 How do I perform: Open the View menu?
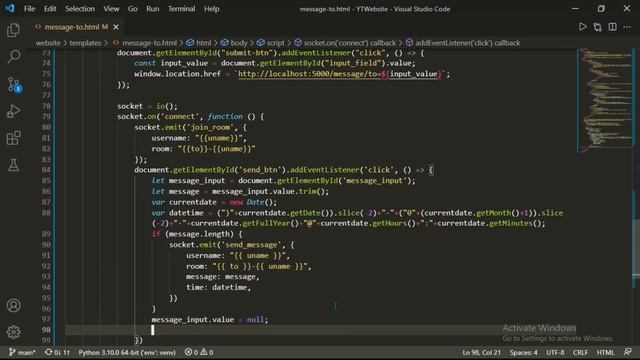[x=111, y=9]
